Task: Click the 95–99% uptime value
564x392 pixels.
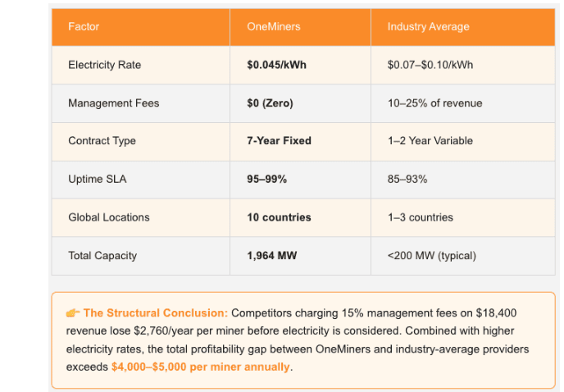Action: [x=268, y=179]
